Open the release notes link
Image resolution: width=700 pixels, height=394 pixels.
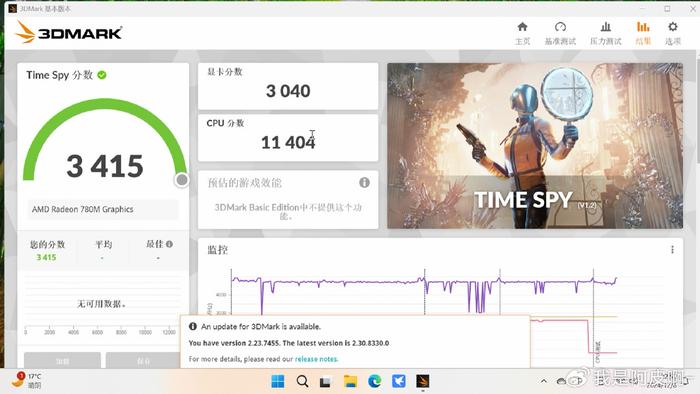pos(317,359)
